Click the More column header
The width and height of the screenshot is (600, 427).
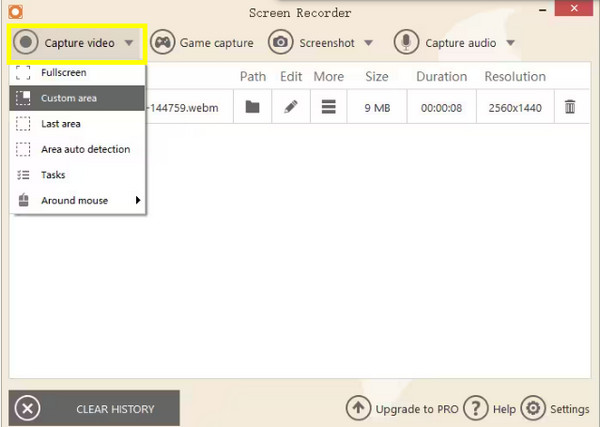coord(329,77)
